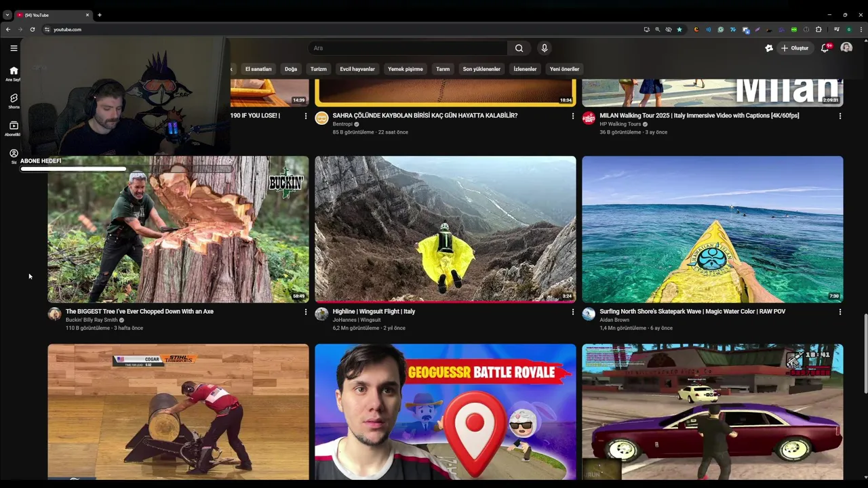Viewport: 868px width, 488px height.
Task: Click the install app icon in address bar
Action: [x=646, y=29]
